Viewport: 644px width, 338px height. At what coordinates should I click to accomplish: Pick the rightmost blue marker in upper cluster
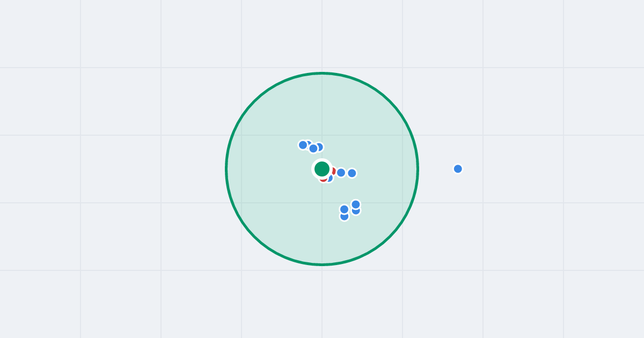tap(319, 147)
